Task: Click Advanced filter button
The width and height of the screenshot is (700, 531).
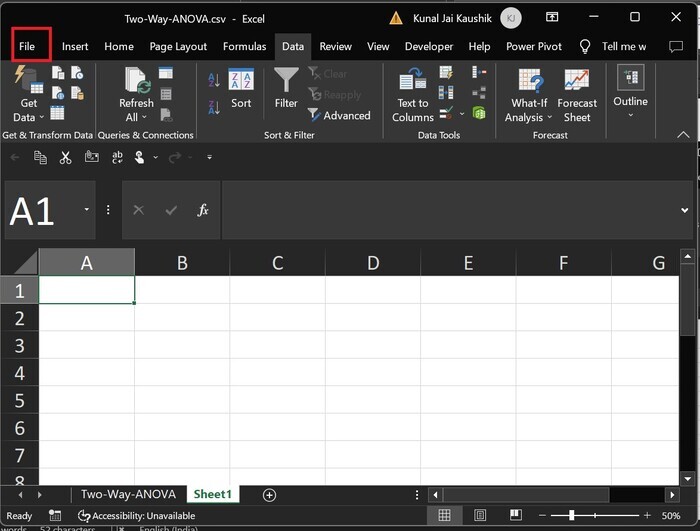Action: (x=339, y=115)
